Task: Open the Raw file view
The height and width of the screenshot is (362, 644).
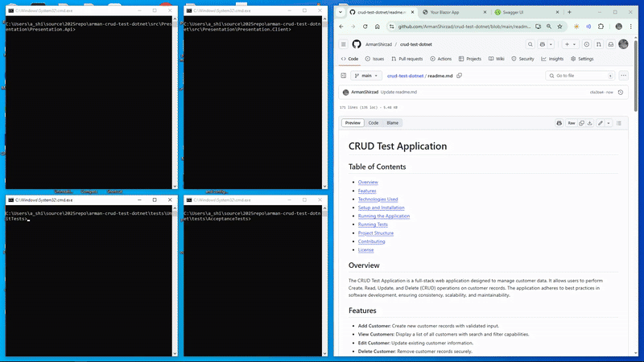Action: click(x=572, y=123)
